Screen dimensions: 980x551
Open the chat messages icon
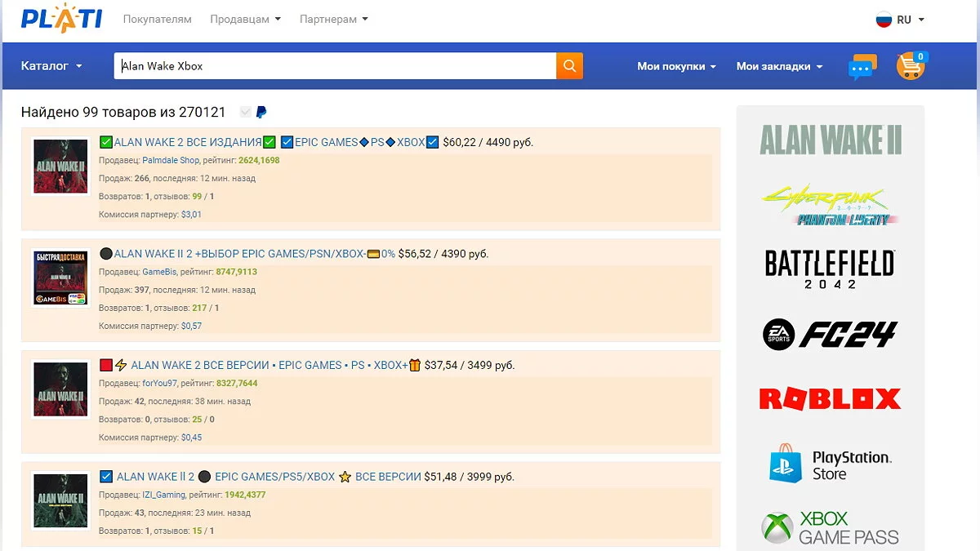click(862, 67)
